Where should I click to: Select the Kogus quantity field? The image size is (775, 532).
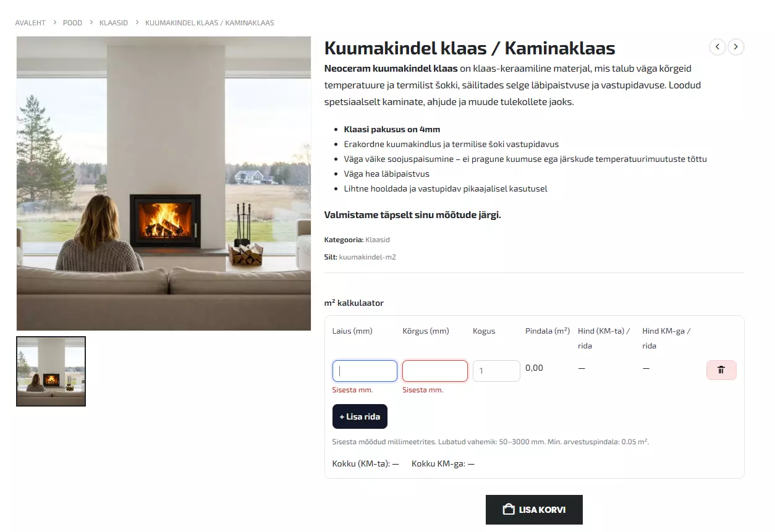click(496, 371)
